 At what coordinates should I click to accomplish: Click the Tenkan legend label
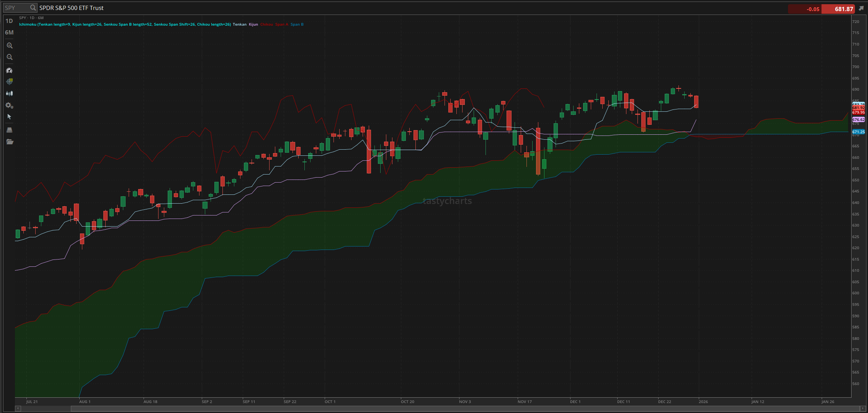point(240,24)
